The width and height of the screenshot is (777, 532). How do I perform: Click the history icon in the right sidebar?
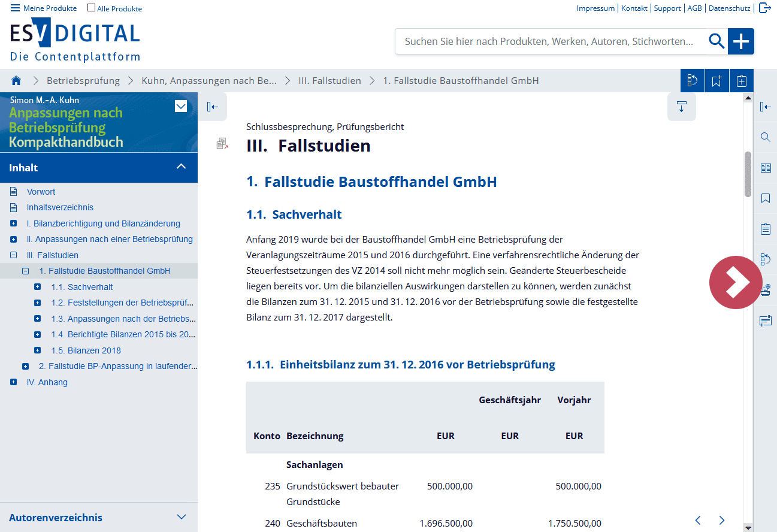pos(765,259)
